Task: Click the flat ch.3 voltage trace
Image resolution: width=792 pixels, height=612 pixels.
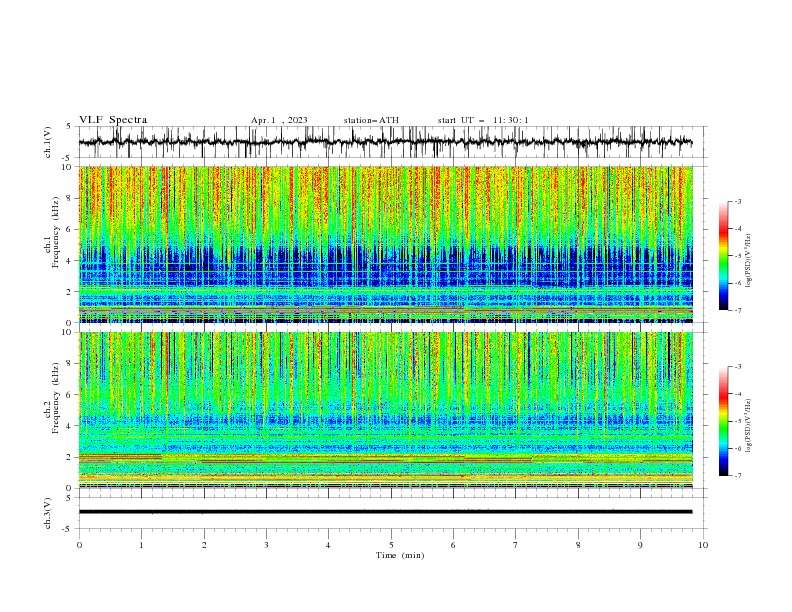Action: 385,512
